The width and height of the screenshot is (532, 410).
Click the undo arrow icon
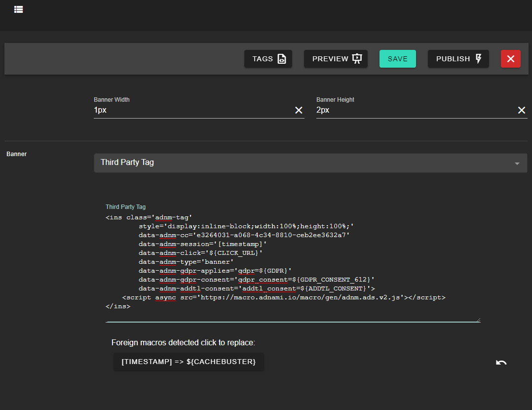[x=501, y=363]
